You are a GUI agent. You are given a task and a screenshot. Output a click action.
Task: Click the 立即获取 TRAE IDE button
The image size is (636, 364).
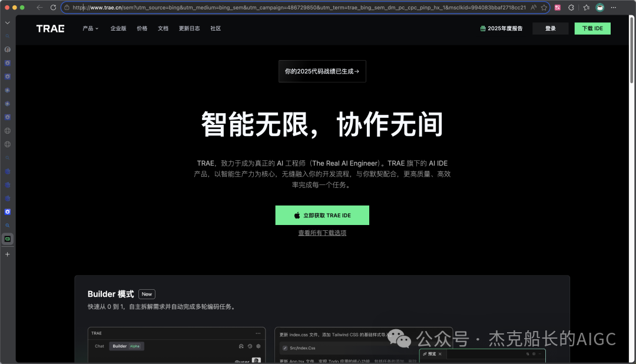322,215
